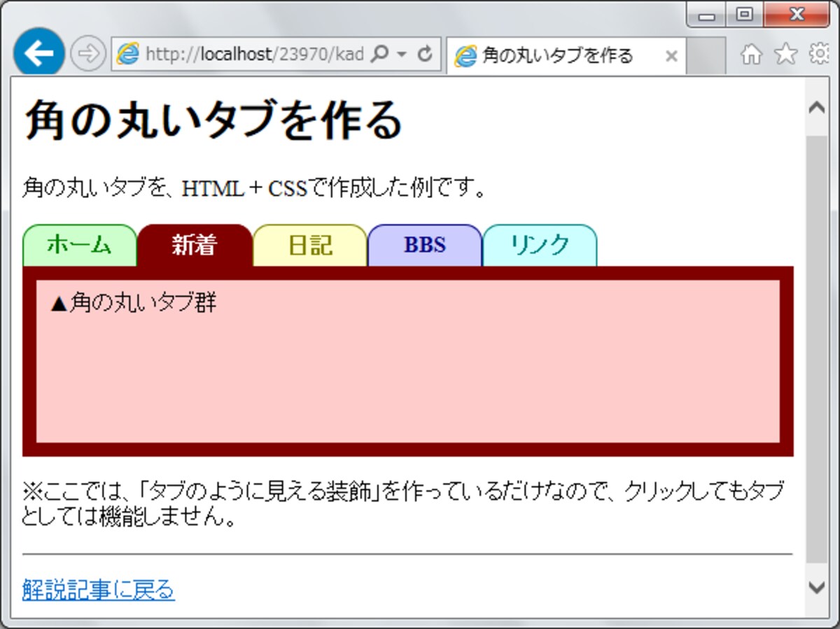Click the scrollbar up arrow
This screenshot has height=629, width=840.
816,107
